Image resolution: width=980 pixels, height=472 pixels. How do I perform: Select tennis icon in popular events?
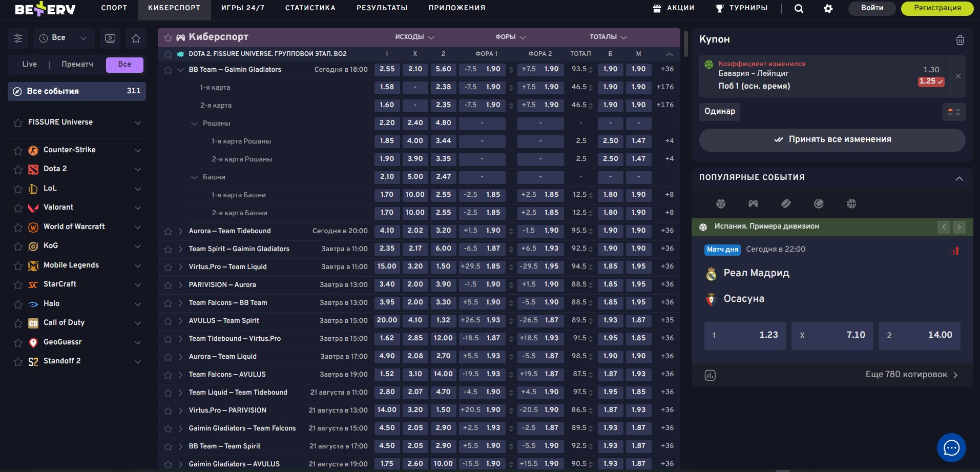click(x=819, y=204)
